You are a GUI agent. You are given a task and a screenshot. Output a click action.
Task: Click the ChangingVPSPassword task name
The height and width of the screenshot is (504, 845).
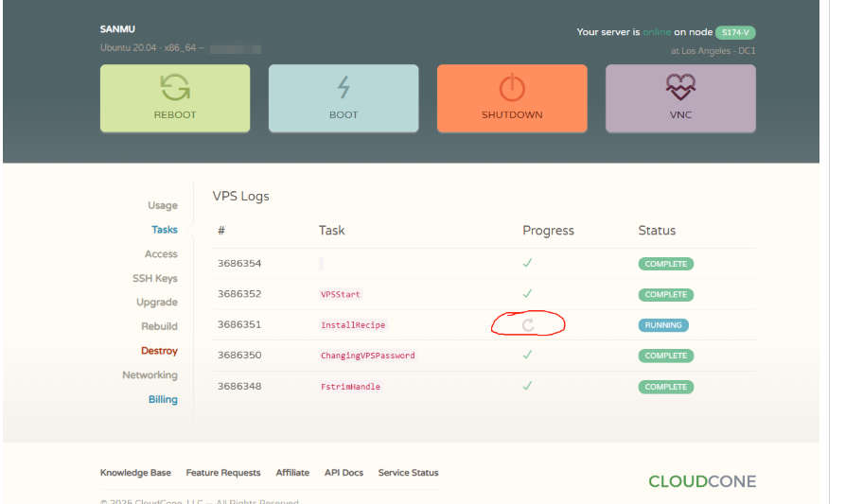click(x=367, y=356)
